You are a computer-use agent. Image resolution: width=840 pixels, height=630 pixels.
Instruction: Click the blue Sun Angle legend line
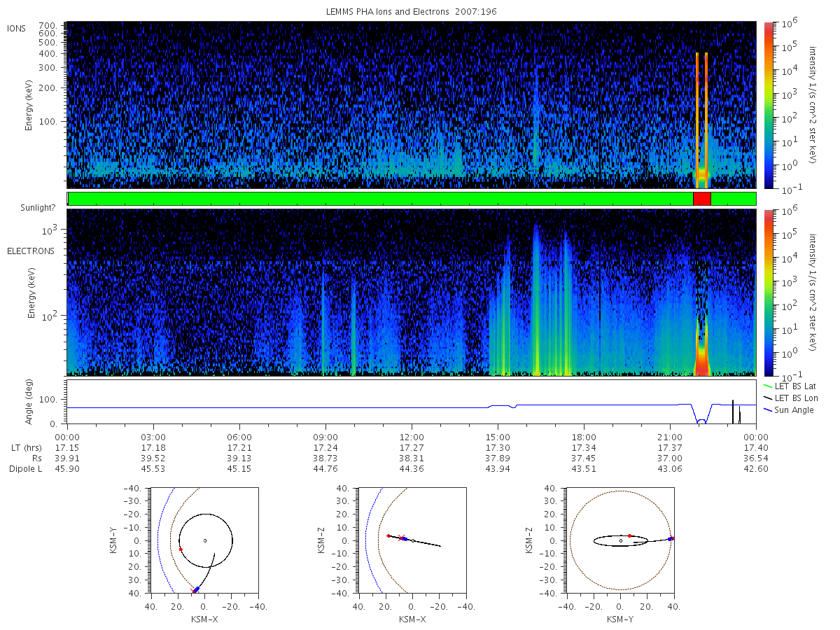pyautogui.click(x=769, y=410)
